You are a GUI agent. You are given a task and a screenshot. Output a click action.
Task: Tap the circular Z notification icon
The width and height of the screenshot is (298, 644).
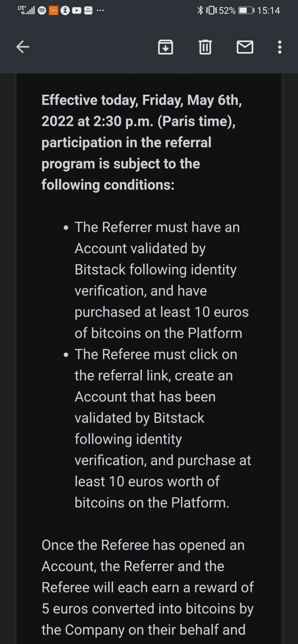pyautogui.click(x=65, y=10)
